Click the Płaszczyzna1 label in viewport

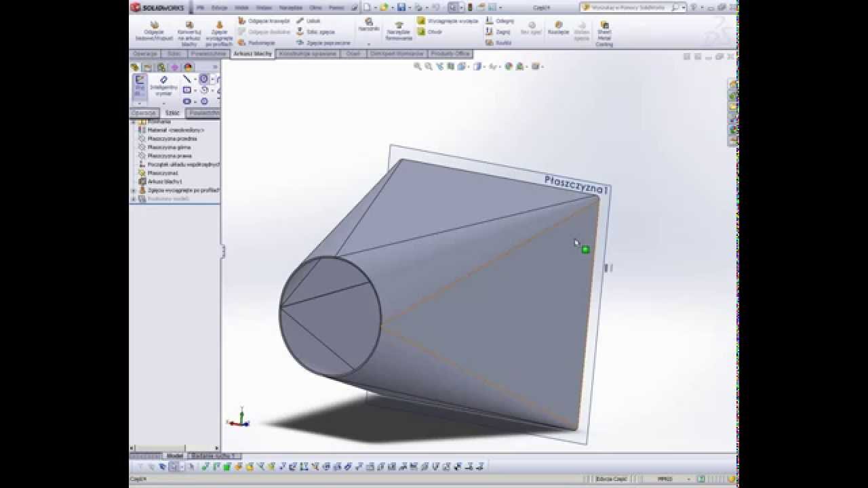click(x=576, y=184)
